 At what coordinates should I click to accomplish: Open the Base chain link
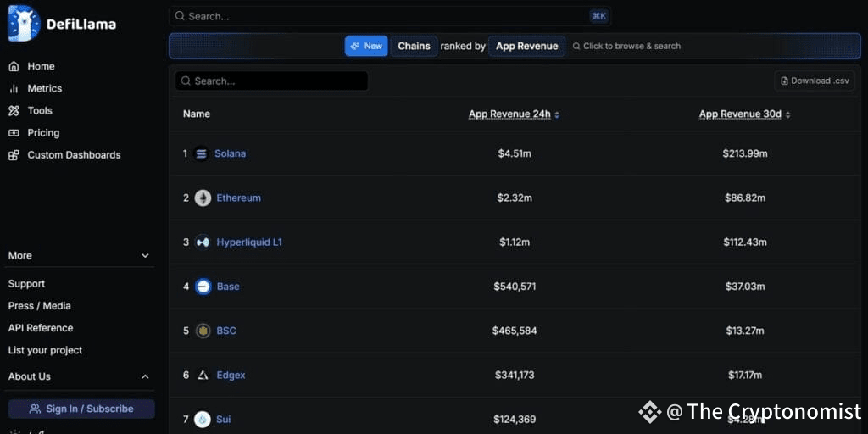click(x=228, y=287)
